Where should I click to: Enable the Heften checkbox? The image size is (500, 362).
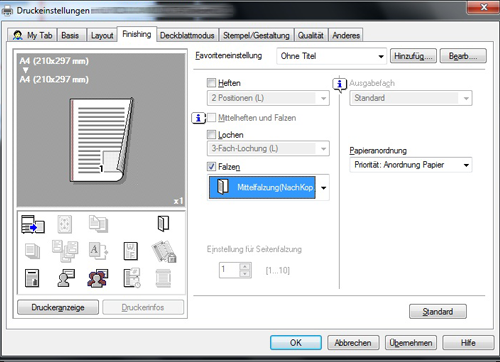(211, 83)
